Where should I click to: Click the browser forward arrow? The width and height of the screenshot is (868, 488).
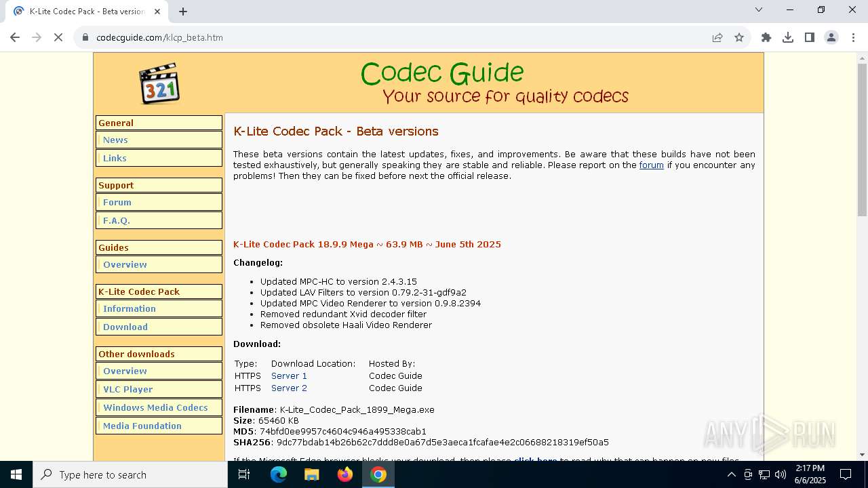(x=37, y=37)
